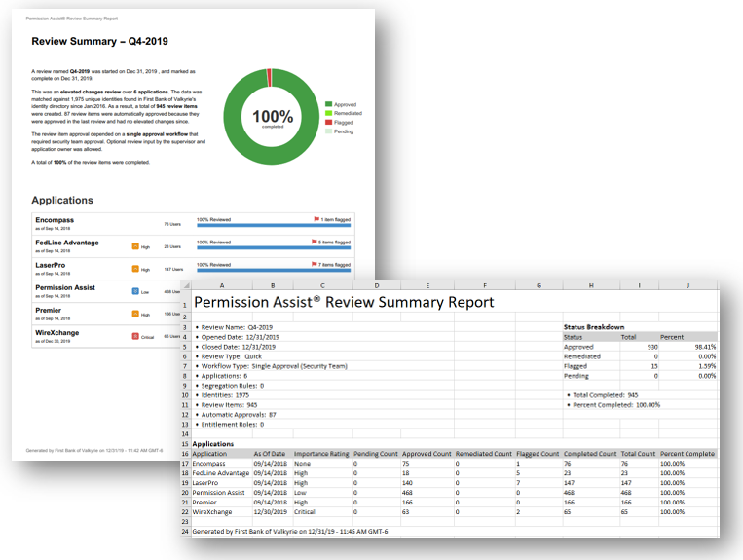This screenshot has width=743, height=560.
Task: Click the Remediated legend swatch
Action: click(x=329, y=113)
